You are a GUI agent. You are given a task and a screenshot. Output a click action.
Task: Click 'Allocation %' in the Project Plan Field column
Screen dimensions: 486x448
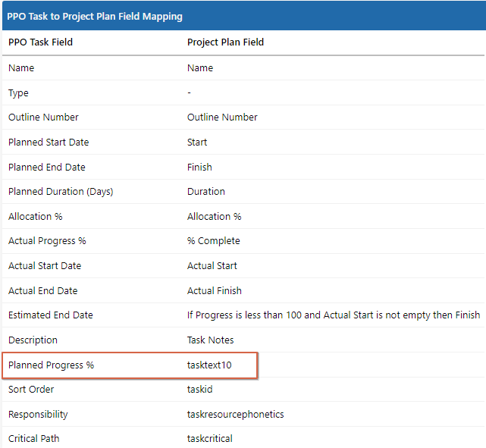tap(214, 216)
